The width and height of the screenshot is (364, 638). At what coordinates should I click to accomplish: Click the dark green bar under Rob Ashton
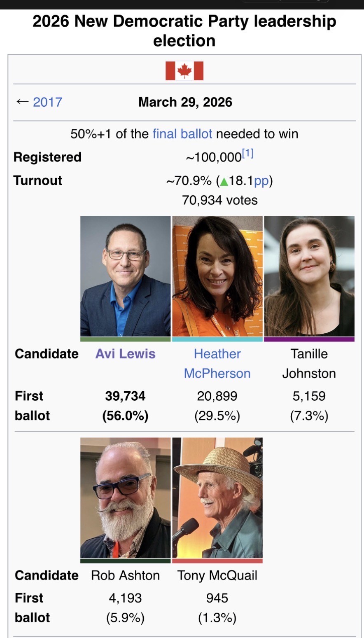125,561
